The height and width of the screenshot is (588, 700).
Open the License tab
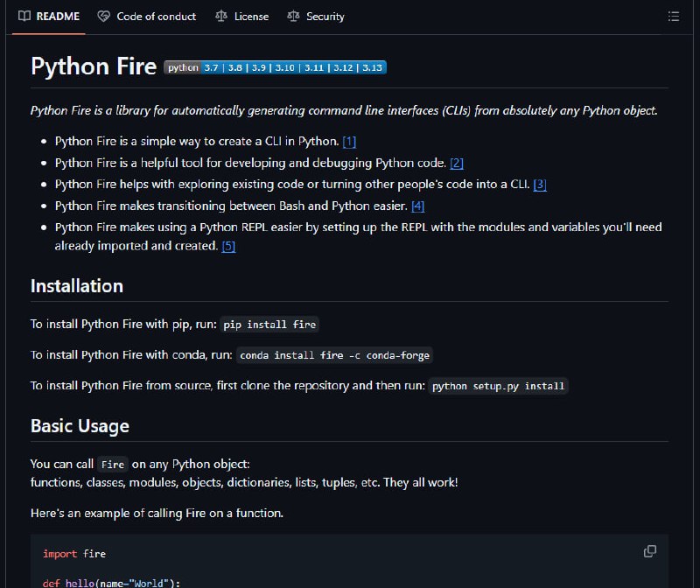coord(242,17)
